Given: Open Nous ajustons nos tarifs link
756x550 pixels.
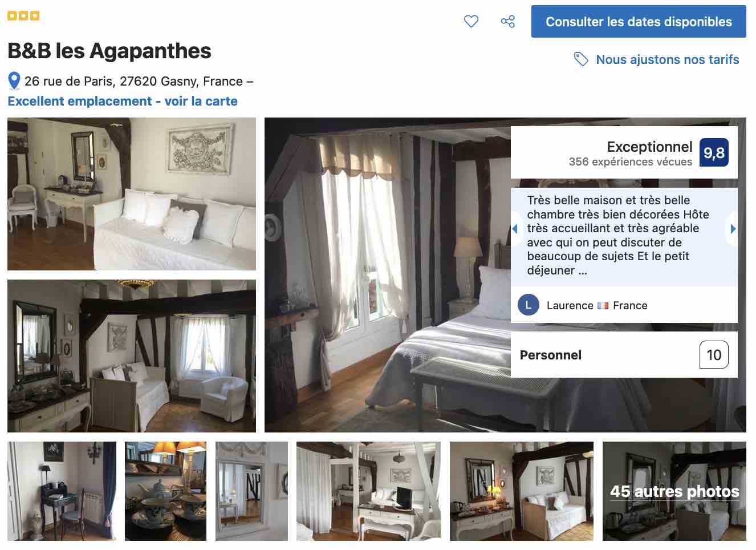Looking at the screenshot, I should 667,59.
